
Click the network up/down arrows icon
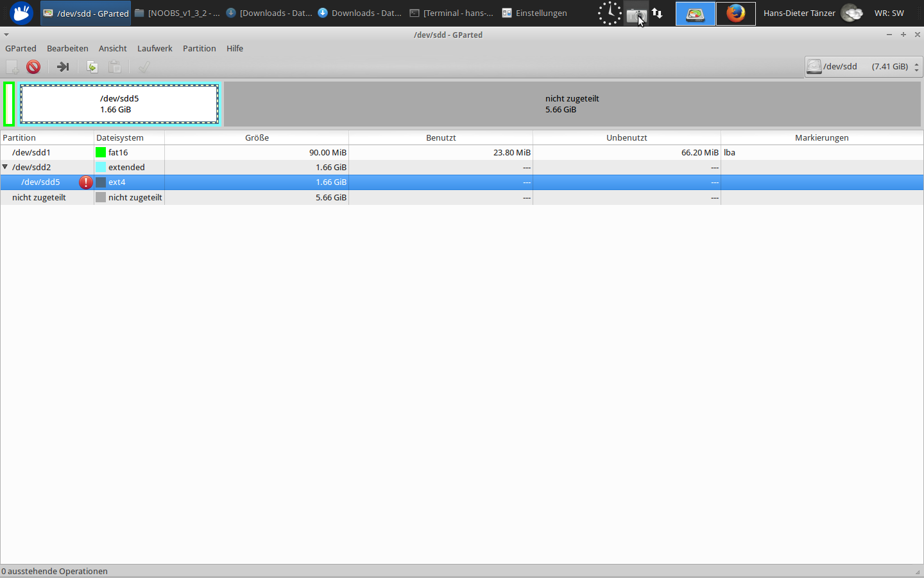(x=657, y=13)
